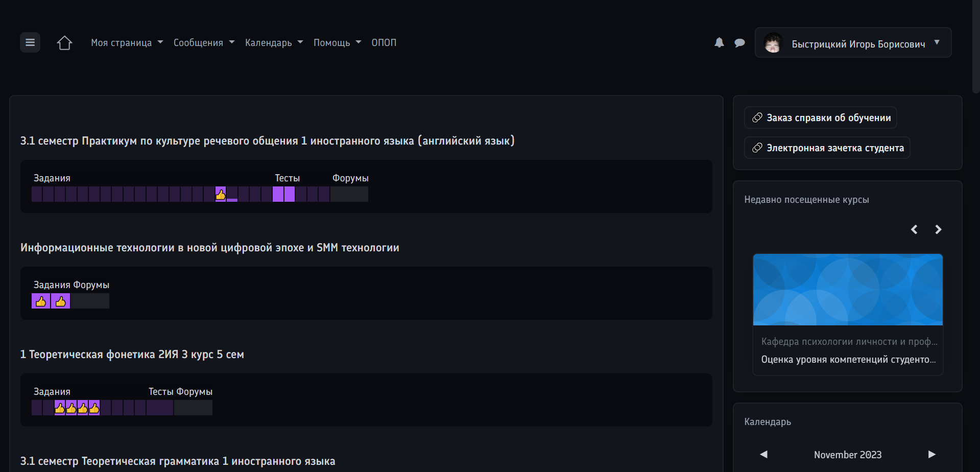Go to the home page icon
The image size is (980, 472).
(64, 43)
